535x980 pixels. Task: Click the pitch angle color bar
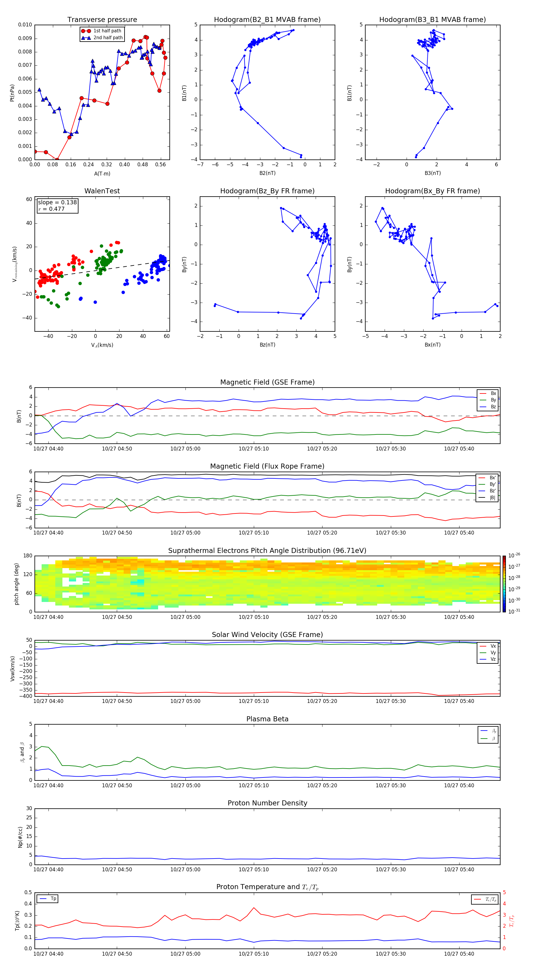point(504,584)
